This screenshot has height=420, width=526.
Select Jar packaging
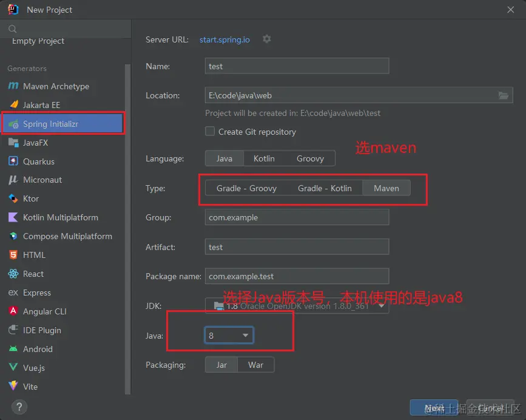tap(221, 365)
